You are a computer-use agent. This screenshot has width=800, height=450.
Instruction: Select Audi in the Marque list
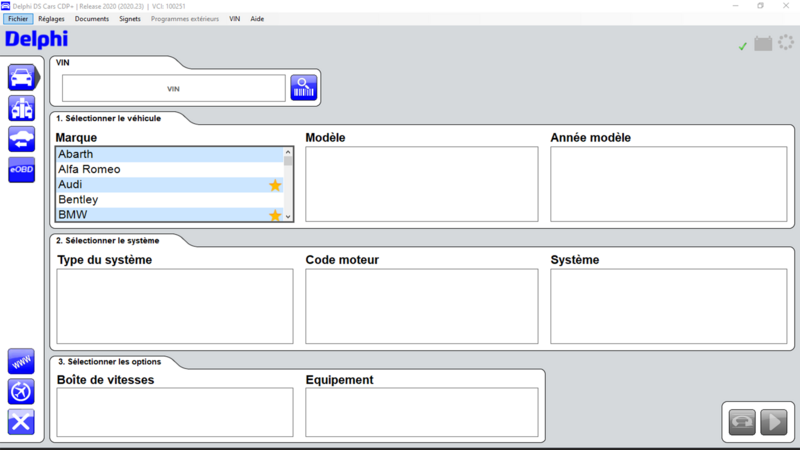[x=169, y=185]
